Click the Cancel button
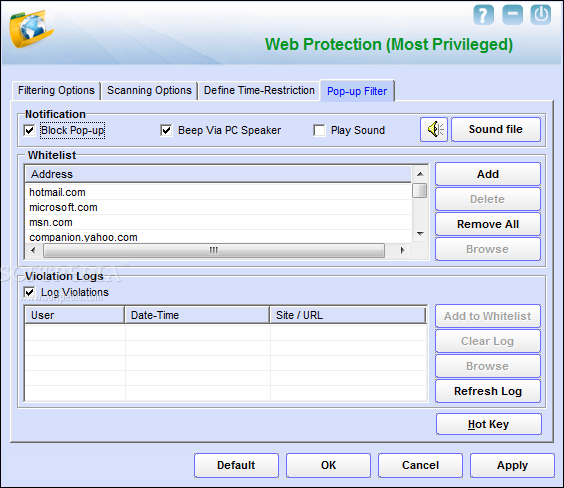 pyautogui.click(x=420, y=465)
